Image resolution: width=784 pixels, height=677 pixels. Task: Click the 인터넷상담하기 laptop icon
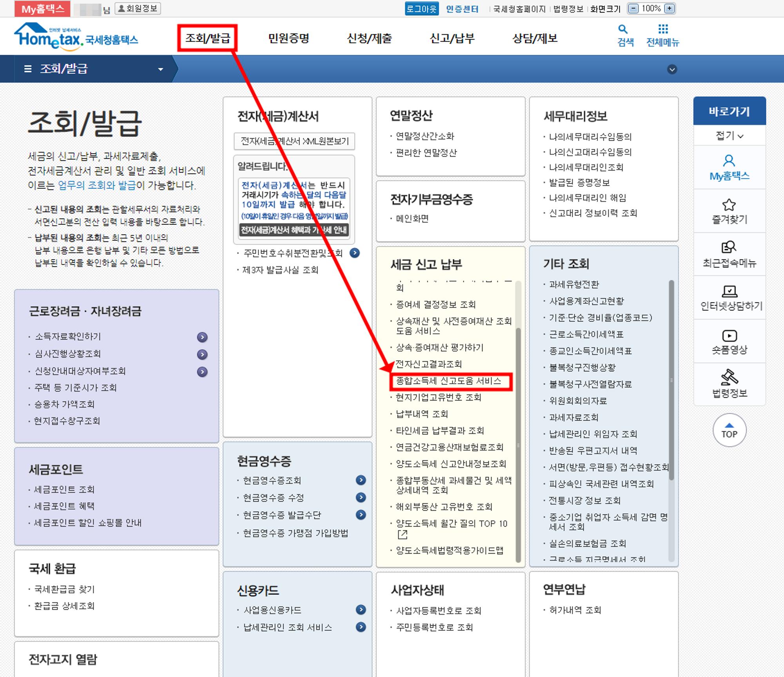pyautogui.click(x=730, y=291)
